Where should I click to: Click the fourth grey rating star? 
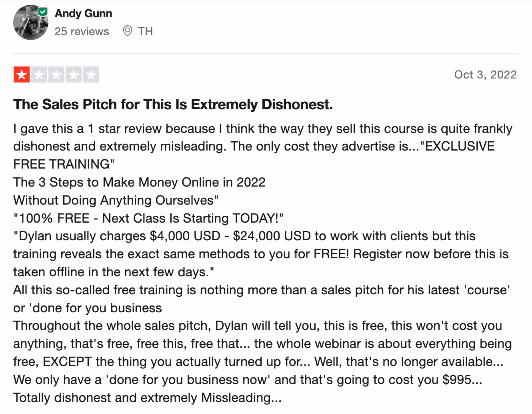tap(74, 74)
